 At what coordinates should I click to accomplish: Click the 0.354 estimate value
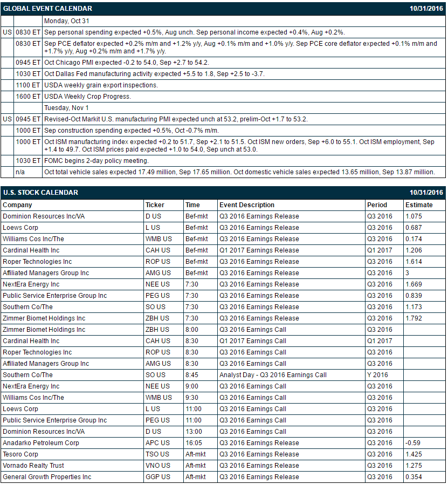point(414,477)
